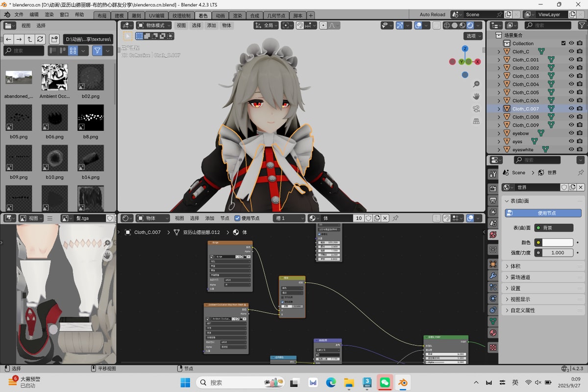Open the Ambient Occlusion texture thumbnail
588x392 pixels.
coord(54,77)
